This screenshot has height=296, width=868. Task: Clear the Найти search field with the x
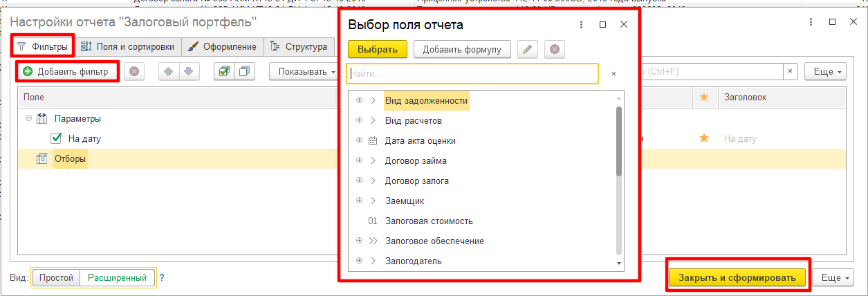pyautogui.click(x=613, y=73)
